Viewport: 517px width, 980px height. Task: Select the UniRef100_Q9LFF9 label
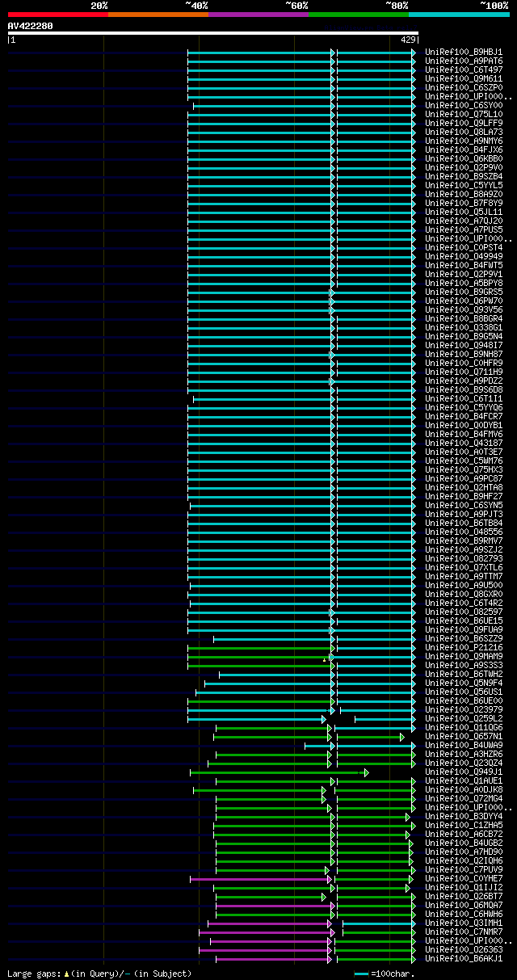coord(464,123)
